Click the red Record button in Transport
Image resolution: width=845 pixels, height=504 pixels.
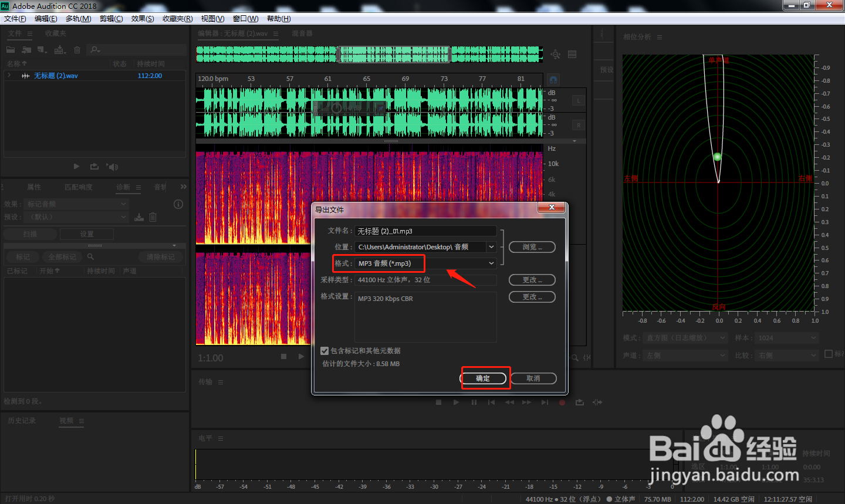(562, 402)
